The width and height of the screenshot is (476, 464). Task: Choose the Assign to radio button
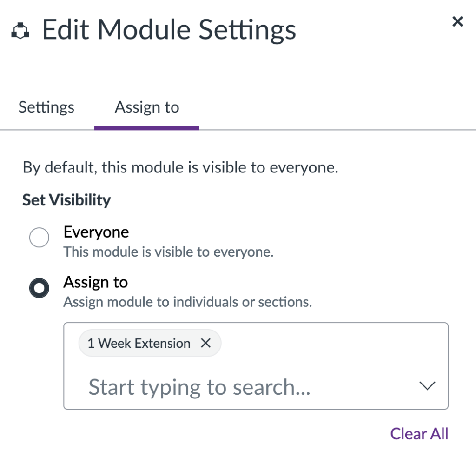click(39, 288)
